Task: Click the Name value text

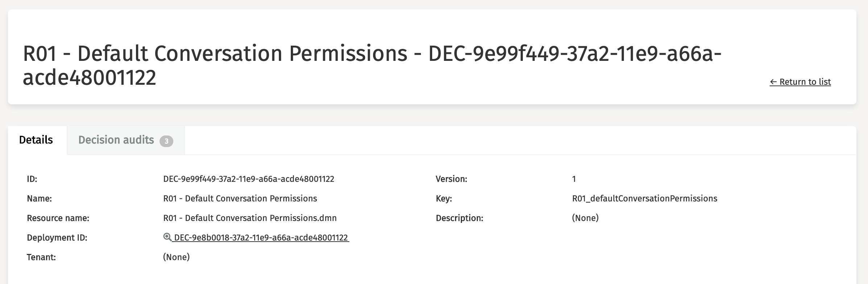Action: (x=240, y=199)
